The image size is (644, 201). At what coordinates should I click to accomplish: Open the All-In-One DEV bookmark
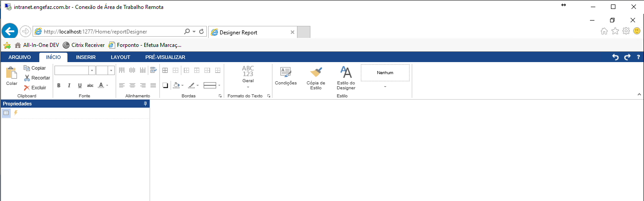(x=37, y=45)
